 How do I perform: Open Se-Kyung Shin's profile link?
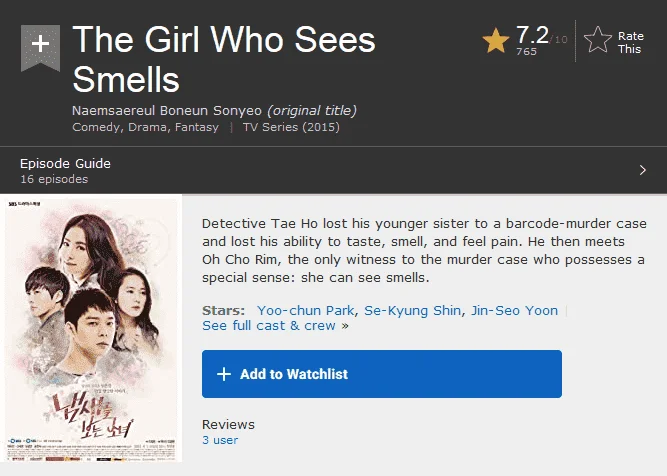tap(412, 311)
